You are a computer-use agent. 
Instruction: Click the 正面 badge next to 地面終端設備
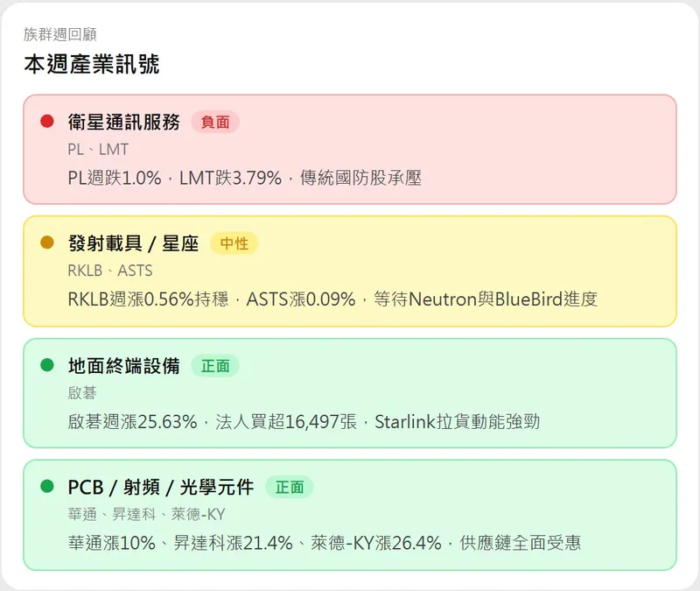(x=215, y=366)
